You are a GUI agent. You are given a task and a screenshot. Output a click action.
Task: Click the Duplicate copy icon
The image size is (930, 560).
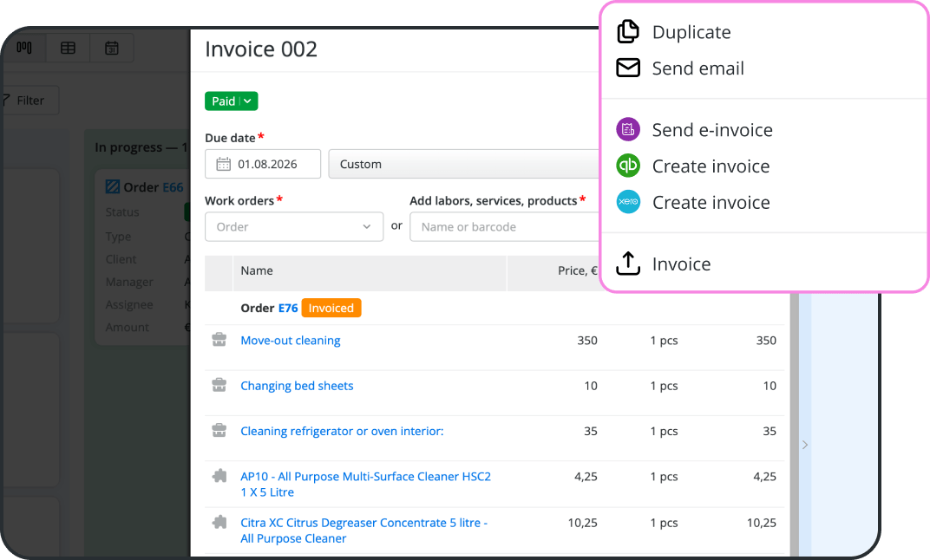628,31
